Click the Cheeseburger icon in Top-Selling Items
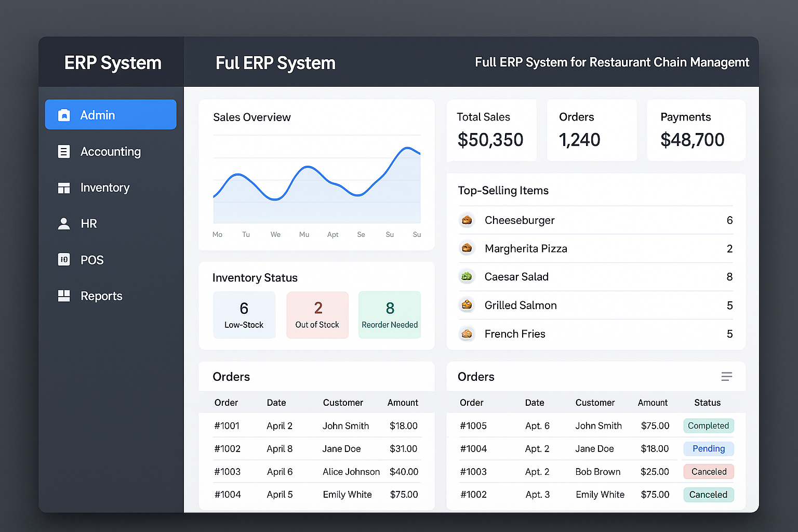798x532 pixels. tap(467, 220)
